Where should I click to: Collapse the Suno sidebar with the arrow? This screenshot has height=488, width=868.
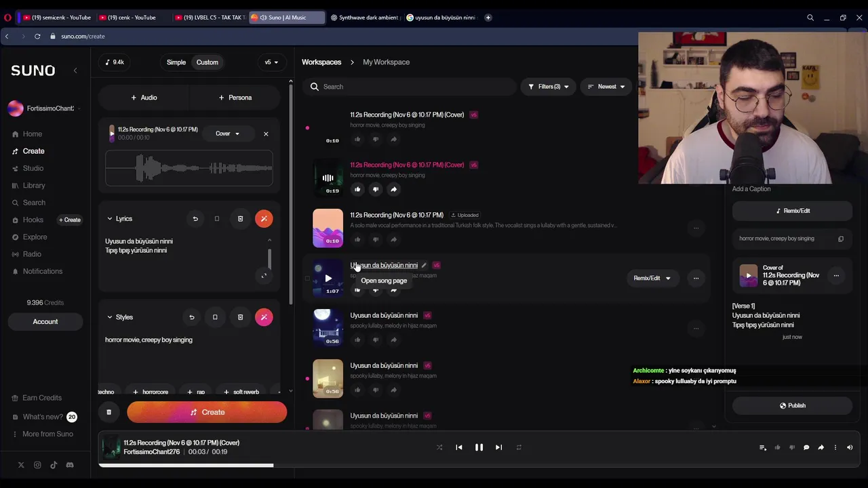pos(75,70)
